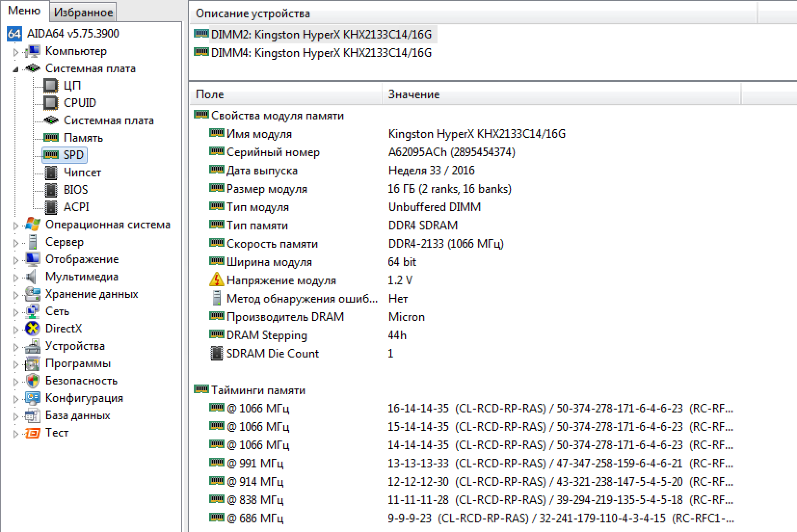
Task: Sort by the Значение column header
Action: pyautogui.click(x=561, y=94)
